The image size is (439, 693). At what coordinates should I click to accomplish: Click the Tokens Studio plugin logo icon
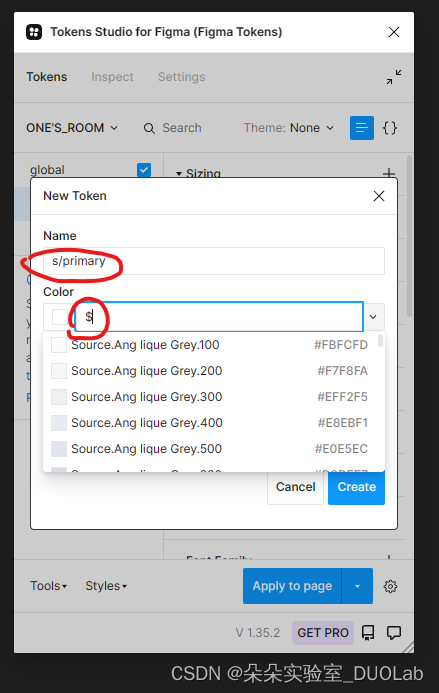tap(34, 32)
